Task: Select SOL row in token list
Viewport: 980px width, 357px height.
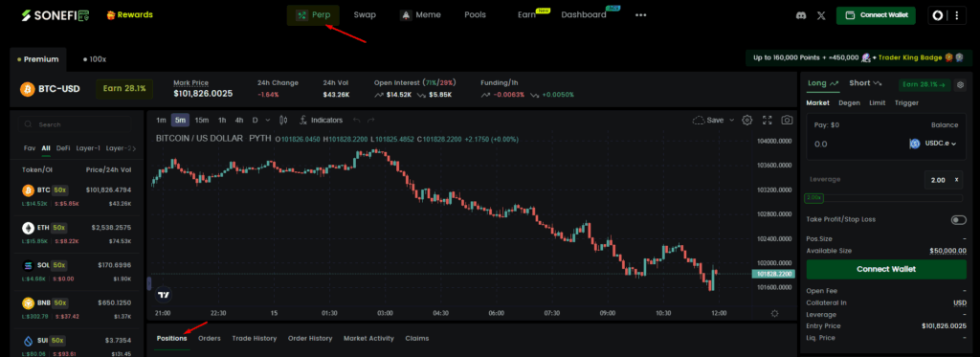Action: coord(77,271)
